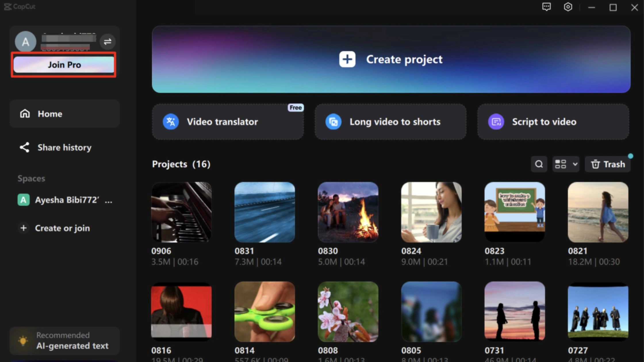
Task: Click the Join Pro button
Action: (64, 65)
